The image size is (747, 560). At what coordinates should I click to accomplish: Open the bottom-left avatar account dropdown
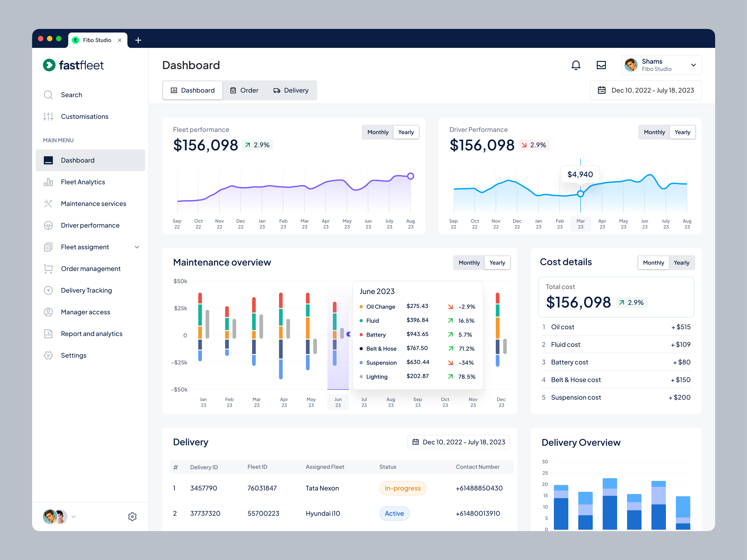[x=74, y=516]
